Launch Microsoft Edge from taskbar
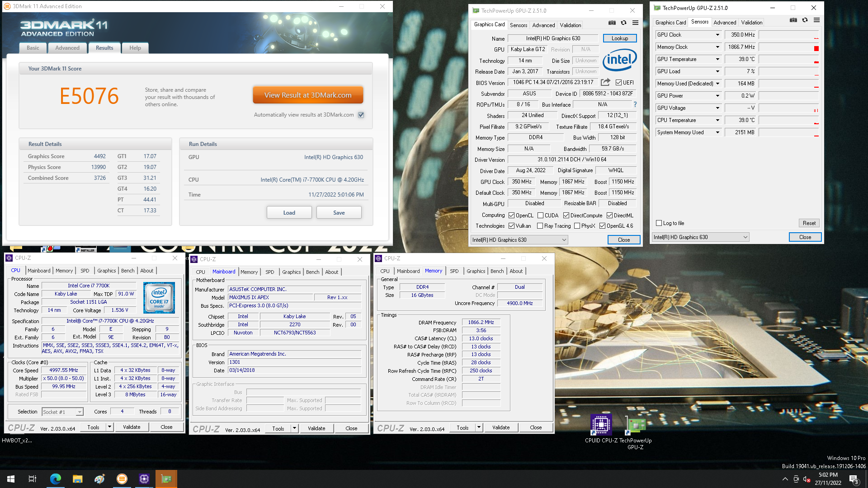This screenshot has width=868, height=488. pyautogui.click(x=55, y=479)
